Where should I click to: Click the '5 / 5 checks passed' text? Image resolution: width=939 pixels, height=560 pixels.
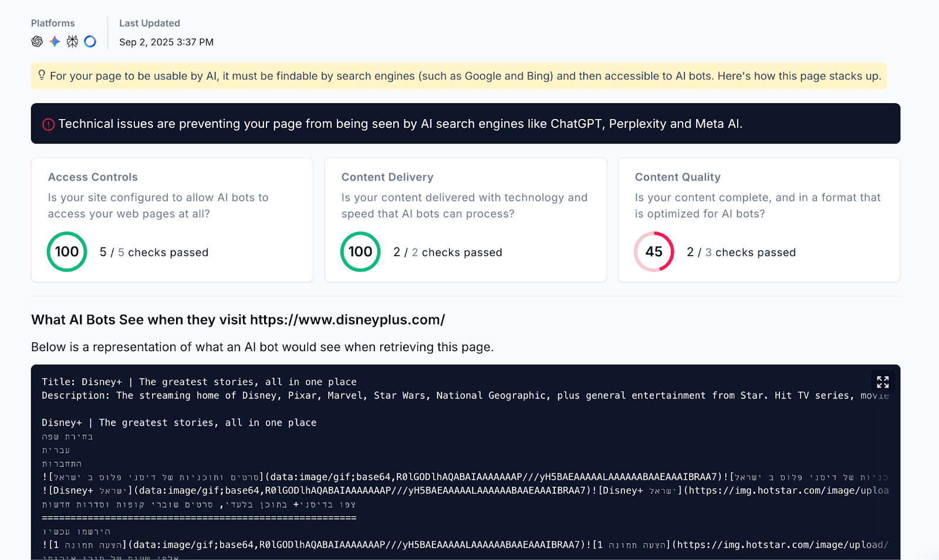click(x=154, y=253)
